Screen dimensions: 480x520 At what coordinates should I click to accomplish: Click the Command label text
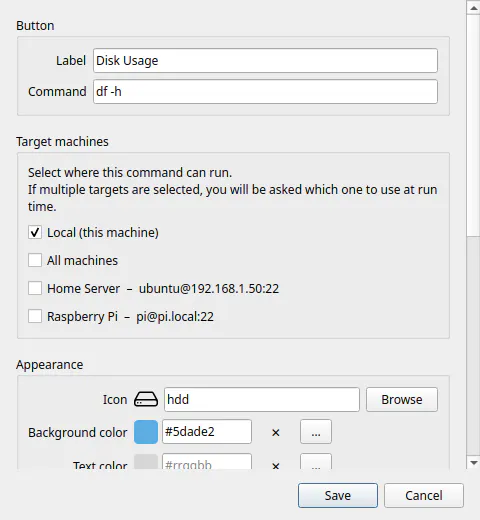pos(57,92)
